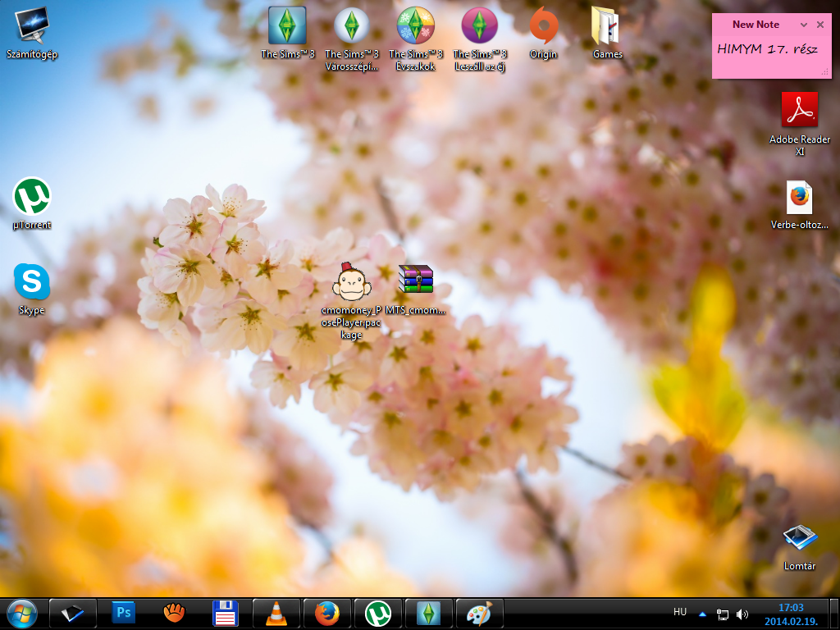The width and height of the screenshot is (840, 630).
Task: Select the µTorrent desktop shortcut
Action: tap(32, 203)
